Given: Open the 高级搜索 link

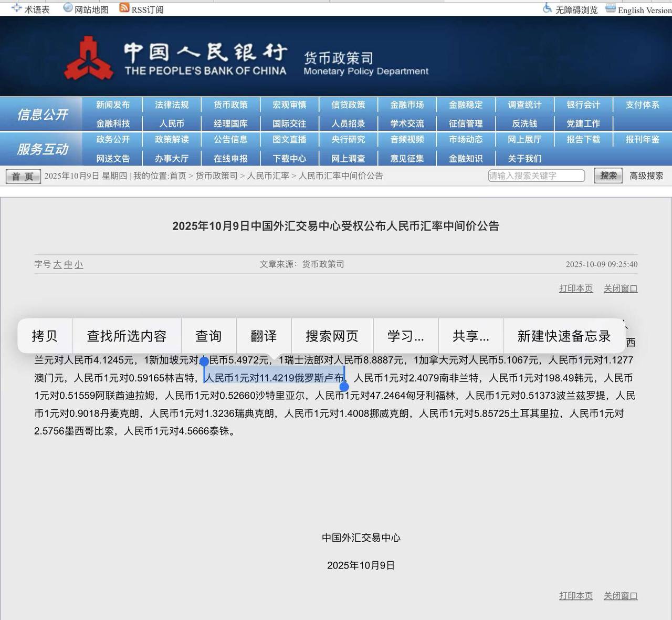Looking at the screenshot, I should [x=646, y=176].
